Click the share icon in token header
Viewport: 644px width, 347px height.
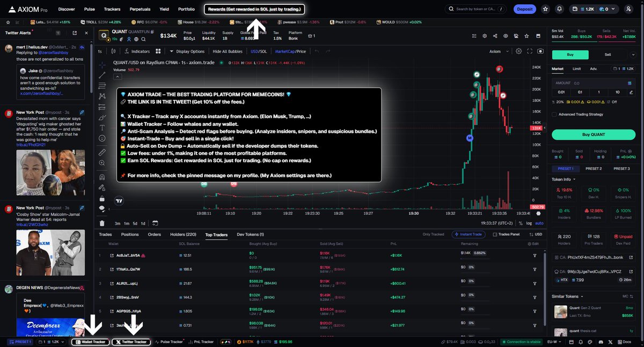pos(494,36)
